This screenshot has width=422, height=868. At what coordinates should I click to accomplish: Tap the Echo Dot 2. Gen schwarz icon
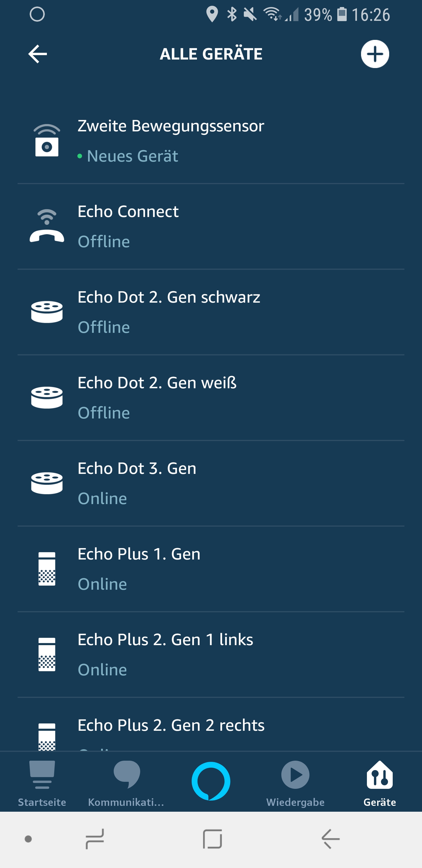[x=47, y=312]
